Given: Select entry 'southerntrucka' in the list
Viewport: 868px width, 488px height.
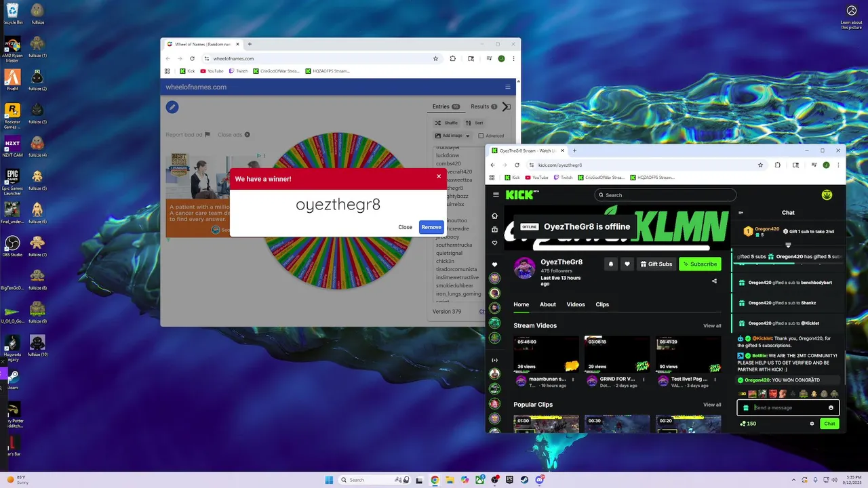Looking at the screenshot, I should pyautogui.click(x=454, y=245).
